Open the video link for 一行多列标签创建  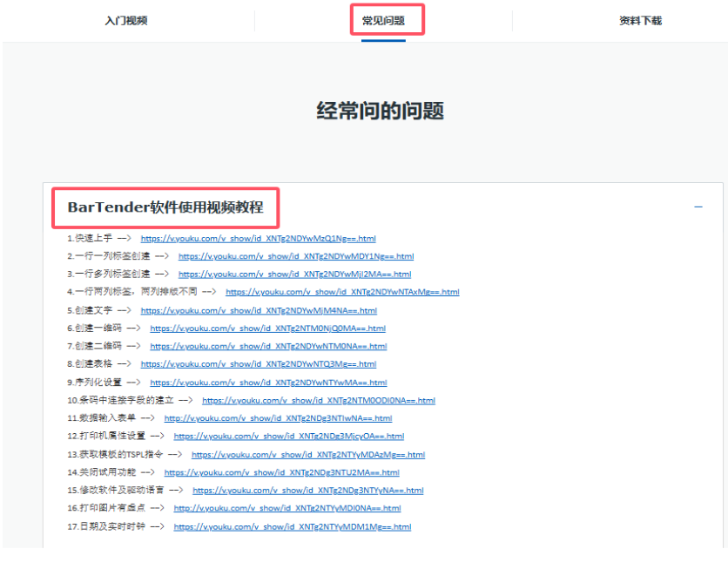tap(295, 274)
